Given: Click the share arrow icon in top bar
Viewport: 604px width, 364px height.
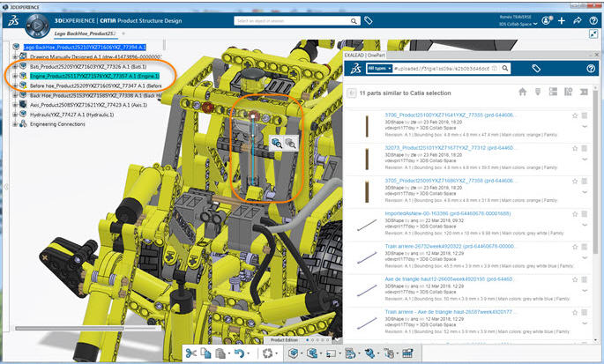Looking at the screenshot, I should [577, 21].
